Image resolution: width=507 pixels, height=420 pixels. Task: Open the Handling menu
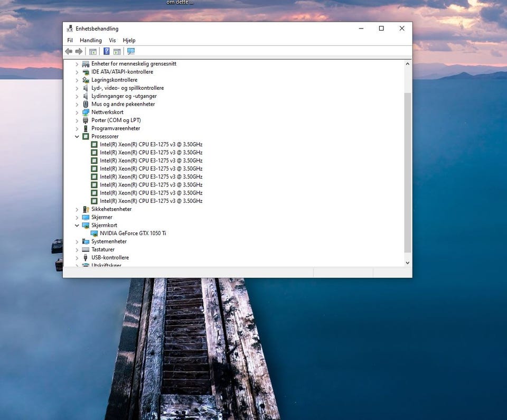pyautogui.click(x=91, y=40)
